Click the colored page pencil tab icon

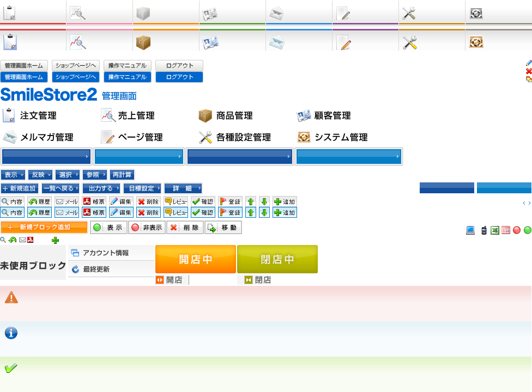[343, 42]
